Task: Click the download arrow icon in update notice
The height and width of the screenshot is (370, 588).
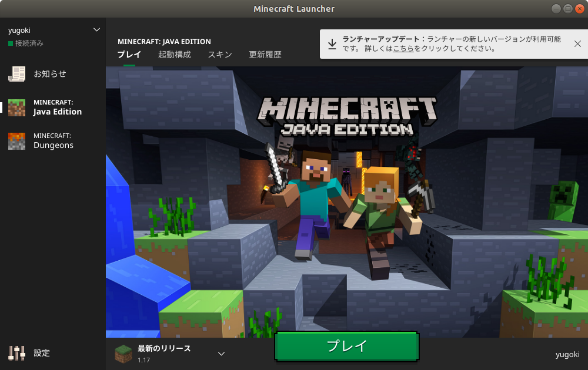Action: click(332, 44)
